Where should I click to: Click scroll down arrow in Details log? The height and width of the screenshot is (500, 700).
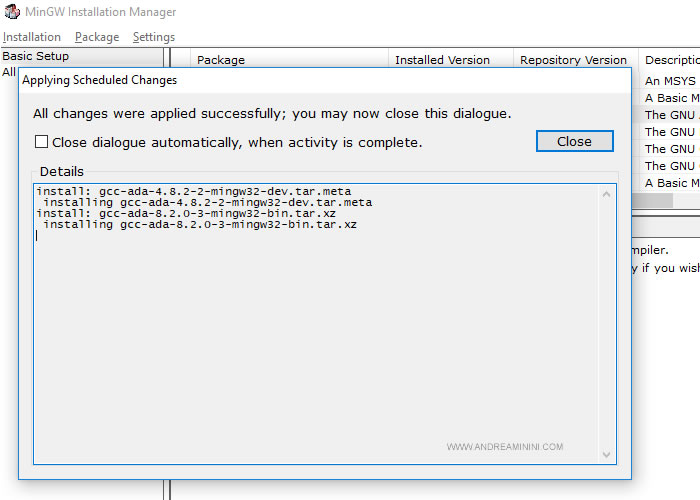pyautogui.click(x=606, y=455)
